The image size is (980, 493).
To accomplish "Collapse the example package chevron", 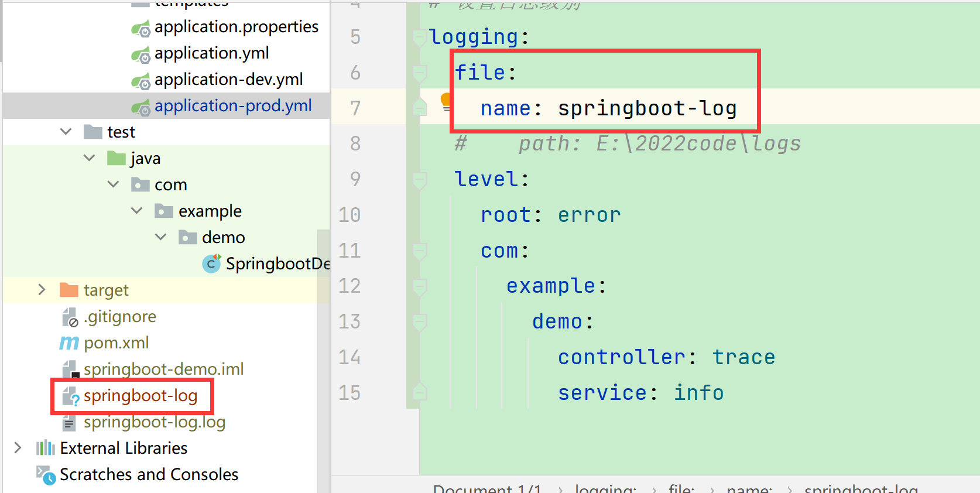I will point(137,211).
